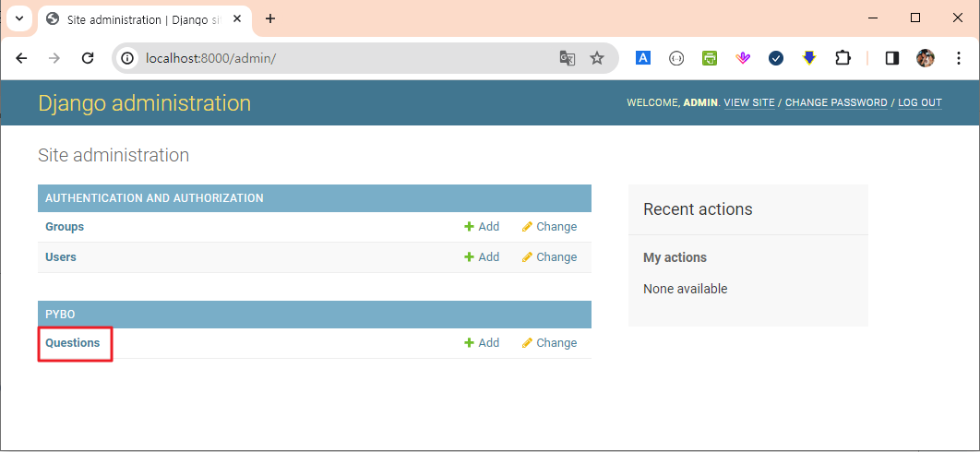Screen dimensions: 980x452
Task: Open the Chrome three-dot menu
Action: (x=959, y=58)
